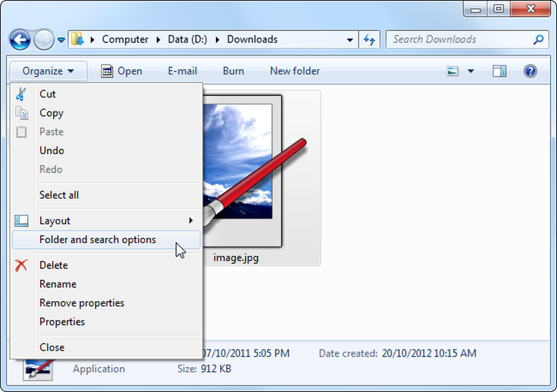Toggle the preview pane icon
The image size is (557, 392).
click(x=499, y=71)
